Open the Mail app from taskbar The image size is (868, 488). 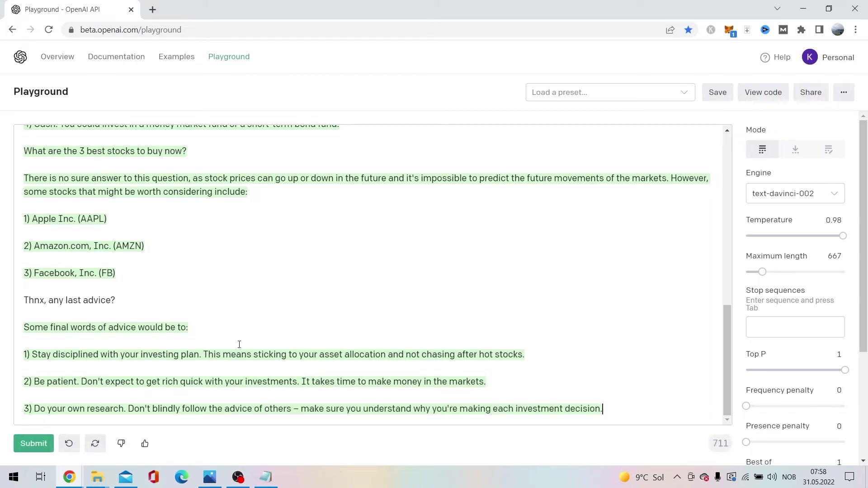pos(126,477)
